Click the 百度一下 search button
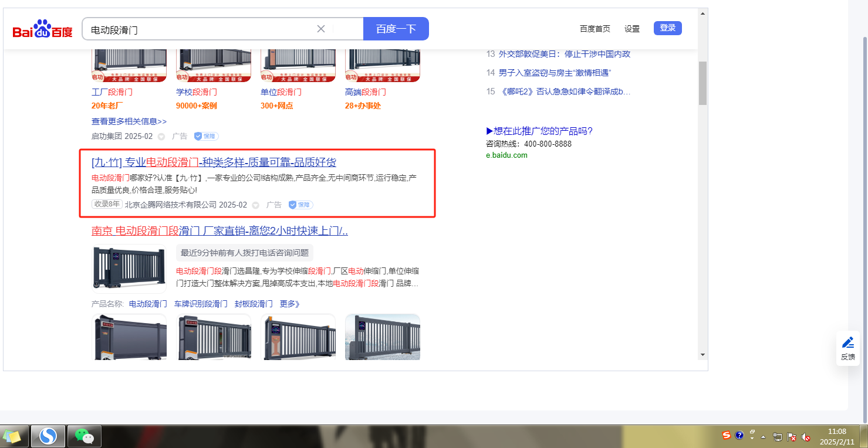This screenshot has width=868, height=448. tap(396, 29)
